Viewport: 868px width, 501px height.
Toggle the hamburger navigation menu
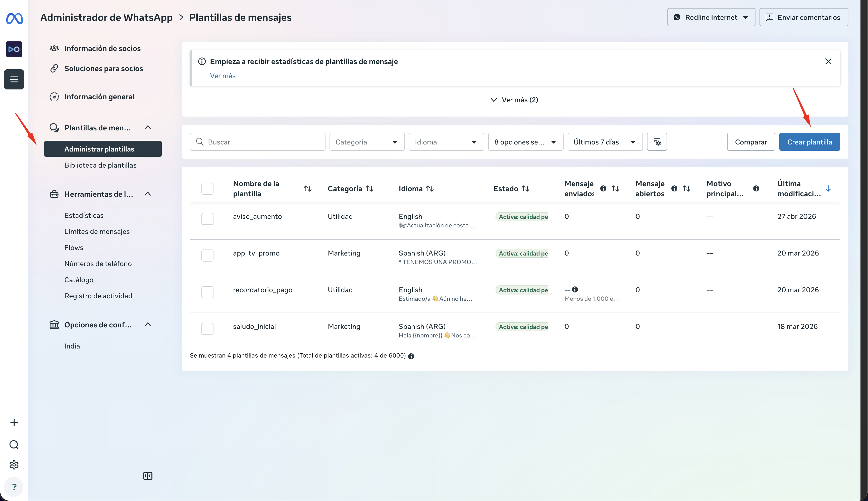point(14,79)
